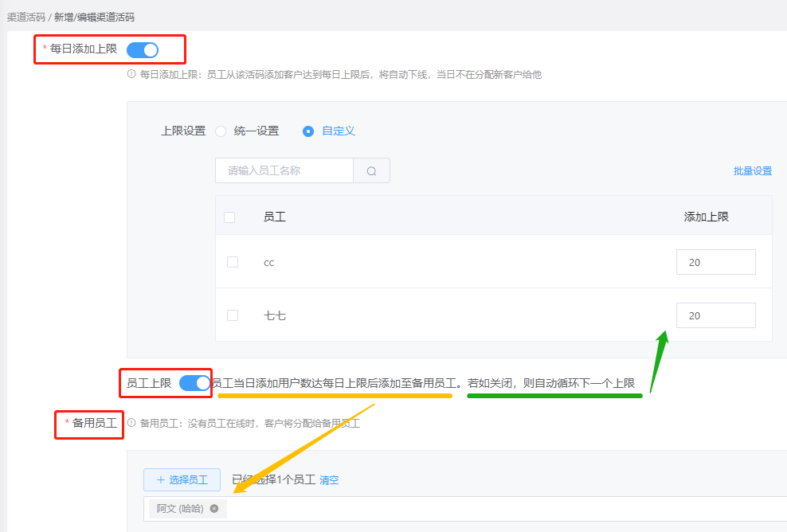Click the 阿文 (哈哈) employee tag
The height and width of the screenshot is (532, 787).
point(180,508)
